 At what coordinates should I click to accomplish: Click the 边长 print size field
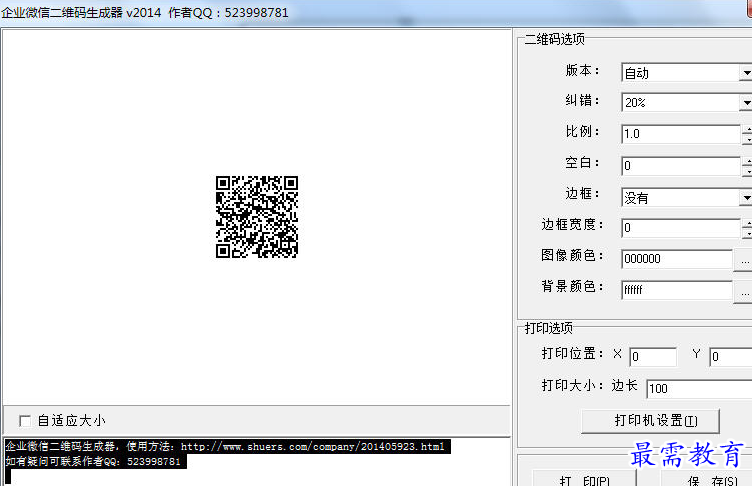click(x=699, y=389)
